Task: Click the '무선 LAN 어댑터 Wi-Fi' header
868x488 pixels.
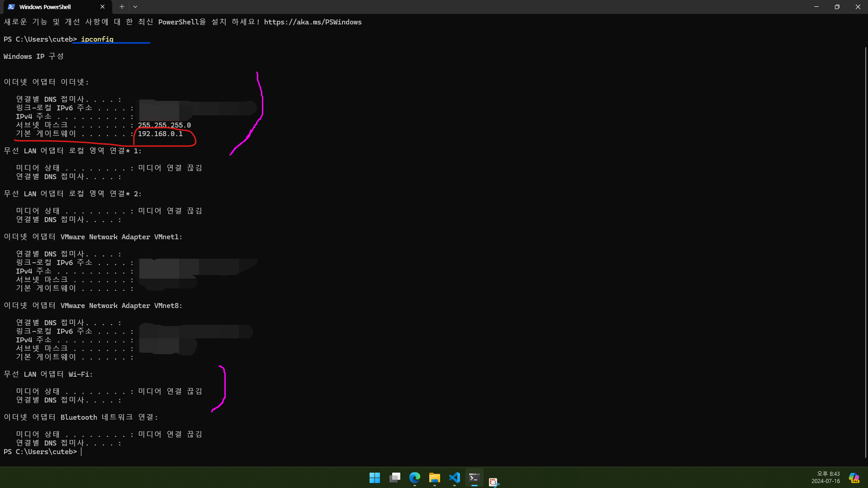Action: [48, 374]
